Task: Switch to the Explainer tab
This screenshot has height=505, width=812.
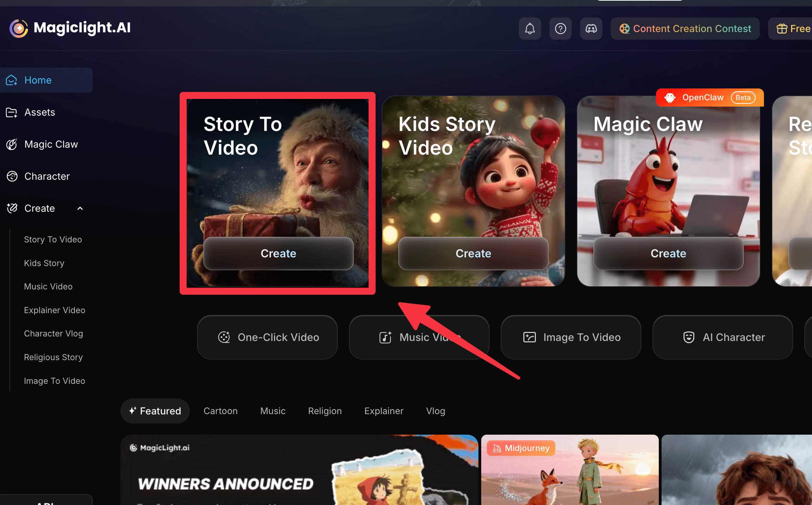Action: (x=384, y=411)
